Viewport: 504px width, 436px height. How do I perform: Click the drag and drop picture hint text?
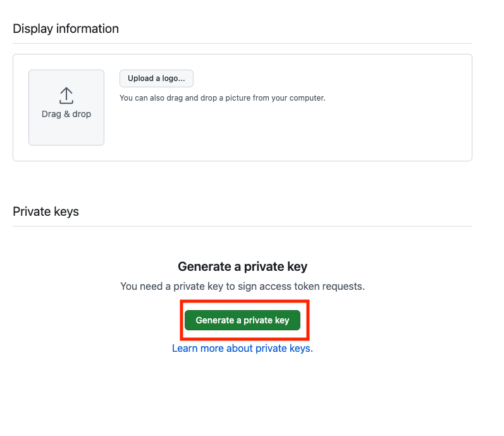[x=222, y=98]
